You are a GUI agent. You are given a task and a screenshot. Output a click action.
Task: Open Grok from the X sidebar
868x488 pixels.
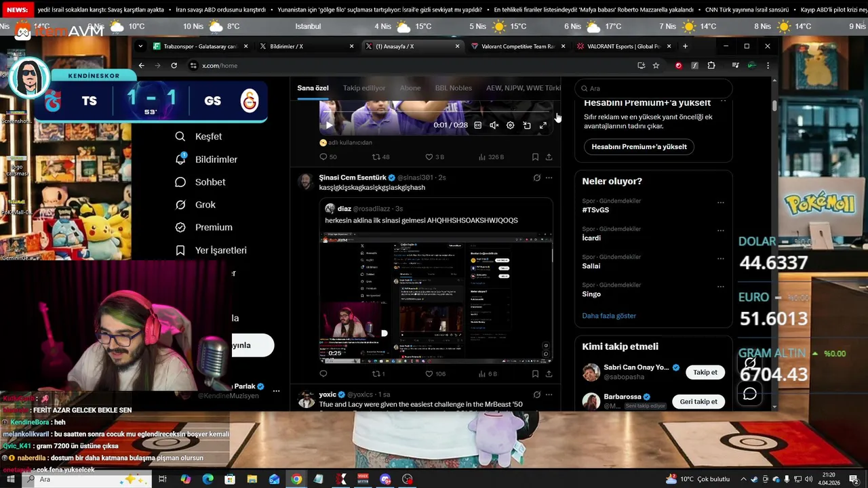195,205
